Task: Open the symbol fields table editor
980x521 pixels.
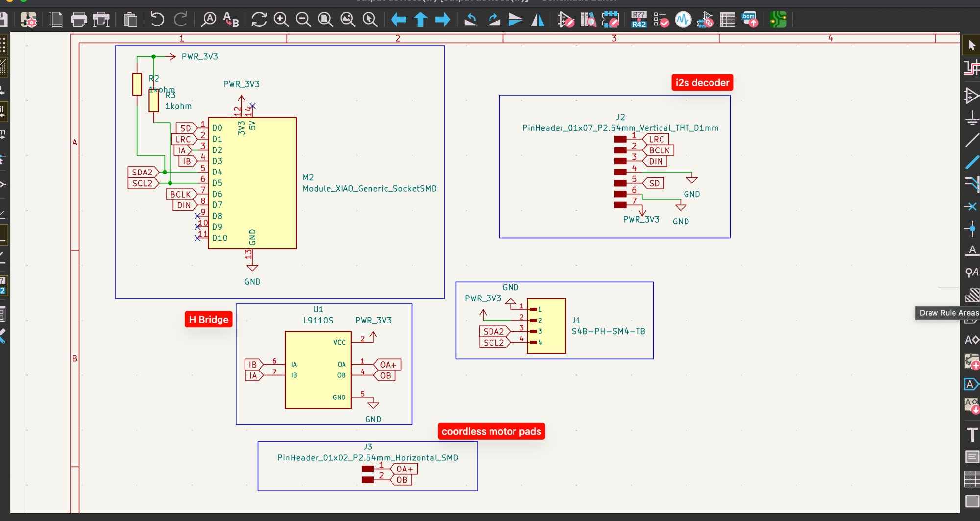Action: (x=728, y=20)
